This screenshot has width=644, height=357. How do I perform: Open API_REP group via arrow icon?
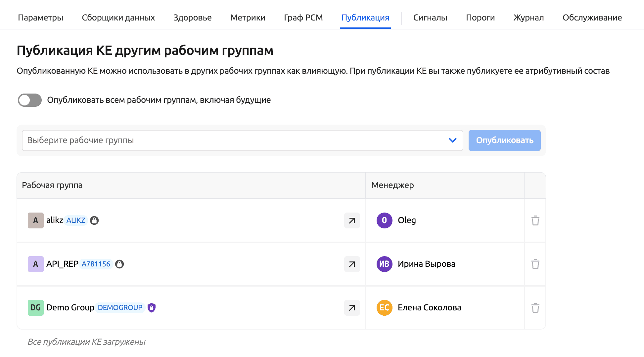tap(352, 264)
